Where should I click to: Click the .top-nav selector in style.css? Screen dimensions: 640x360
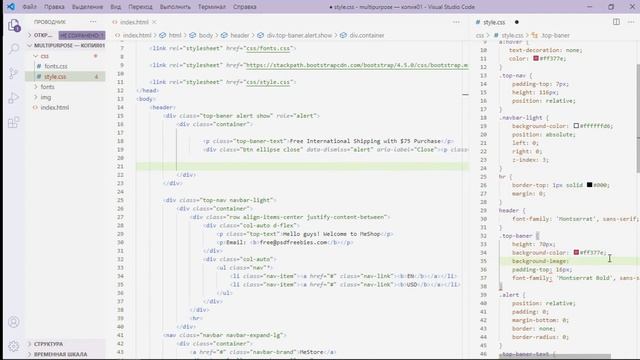click(512, 76)
